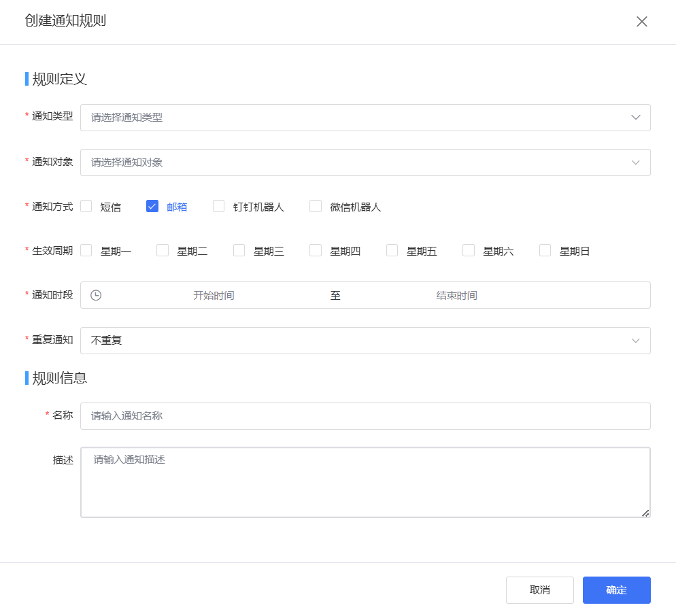The width and height of the screenshot is (676, 616).
Task: Click the 通知方式 field label
Action: [52, 207]
